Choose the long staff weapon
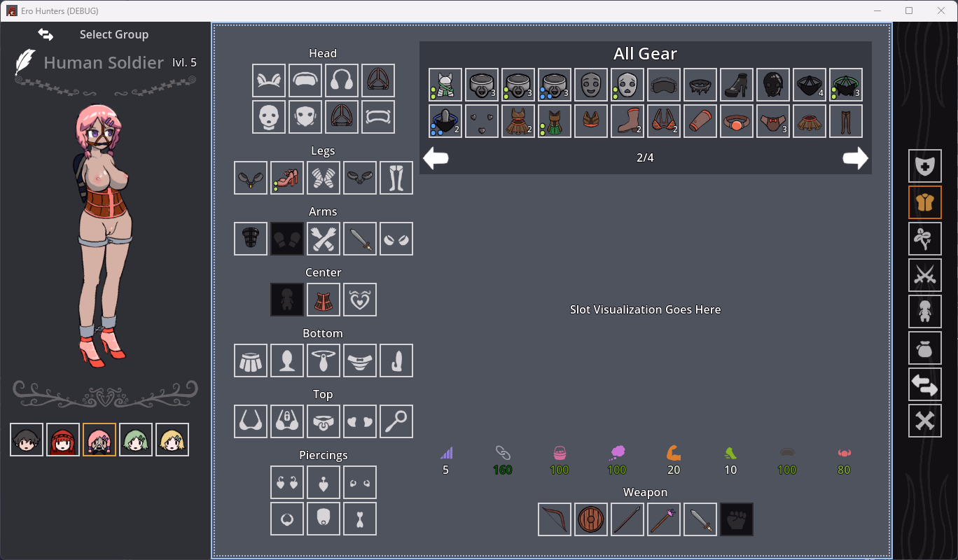 pyautogui.click(x=627, y=519)
